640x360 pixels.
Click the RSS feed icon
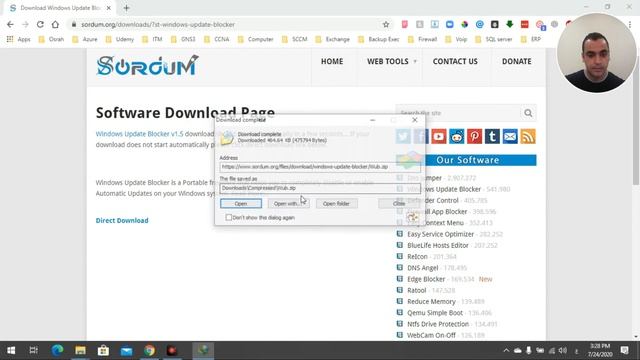coord(528,136)
